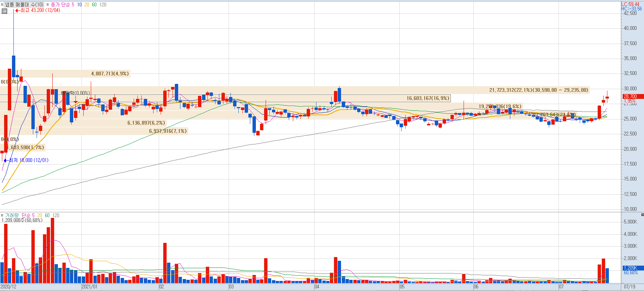Click the 60-period price moving average label
This screenshot has width=644, height=291.
[x=94, y=4]
